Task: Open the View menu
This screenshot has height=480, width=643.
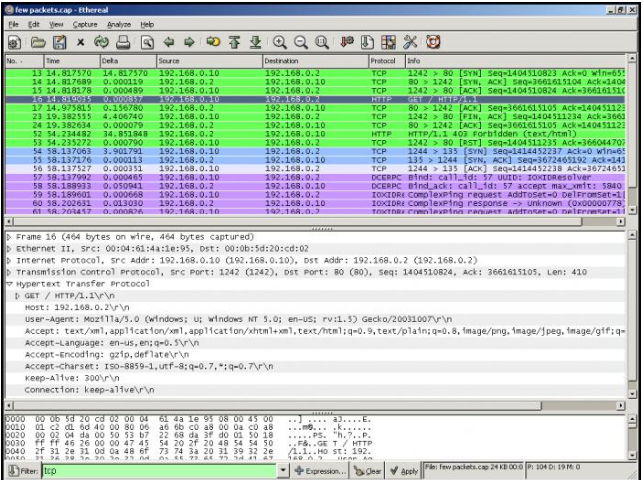Action: tap(56, 25)
